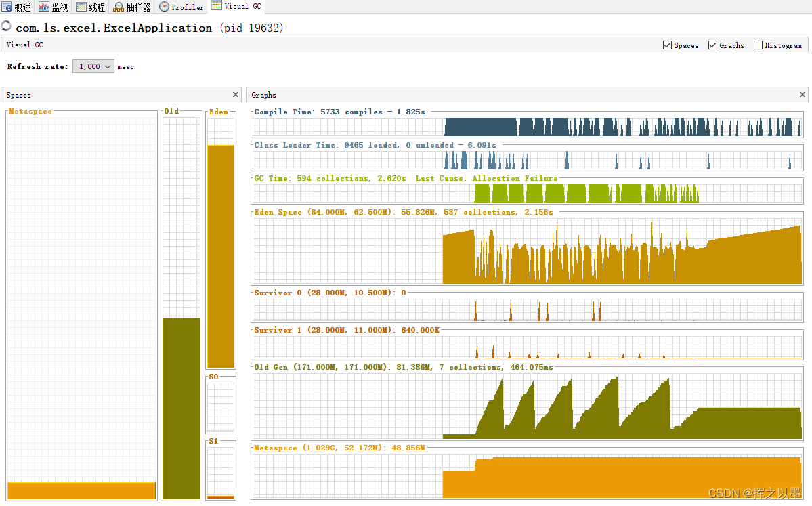Close the Spaces panel
The width and height of the screenshot is (812, 506).
(236, 94)
